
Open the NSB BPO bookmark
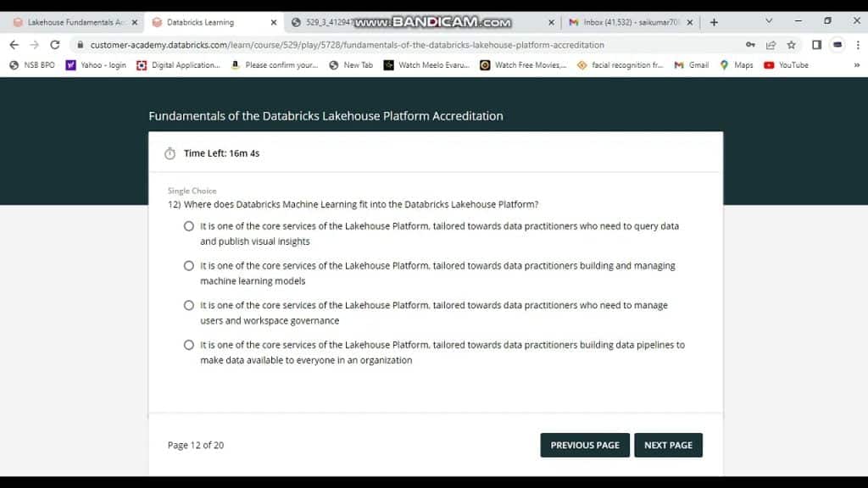click(x=32, y=64)
